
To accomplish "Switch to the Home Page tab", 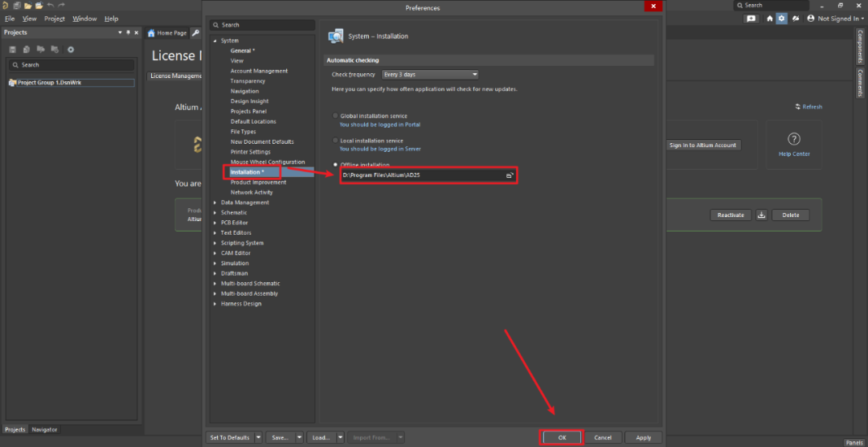I will tap(167, 33).
